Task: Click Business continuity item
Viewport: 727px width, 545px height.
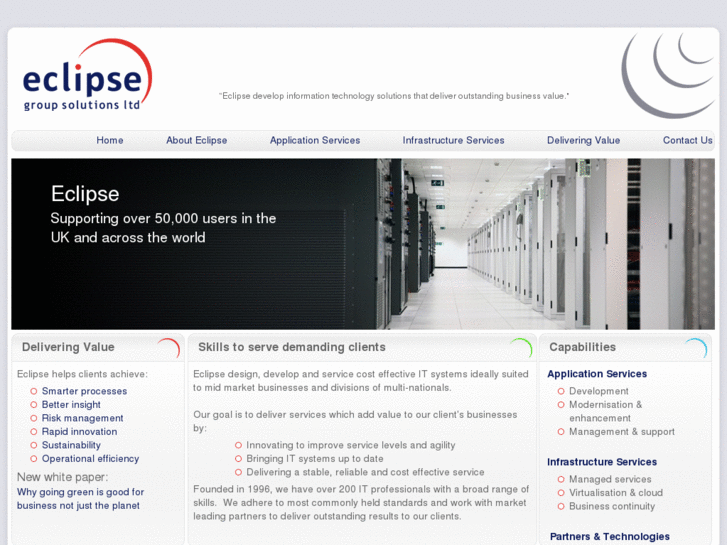Action: click(612, 506)
